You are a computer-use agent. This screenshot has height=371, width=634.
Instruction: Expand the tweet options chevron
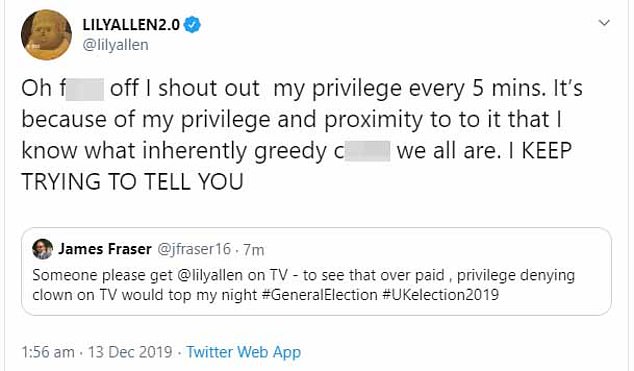[x=604, y=23]
